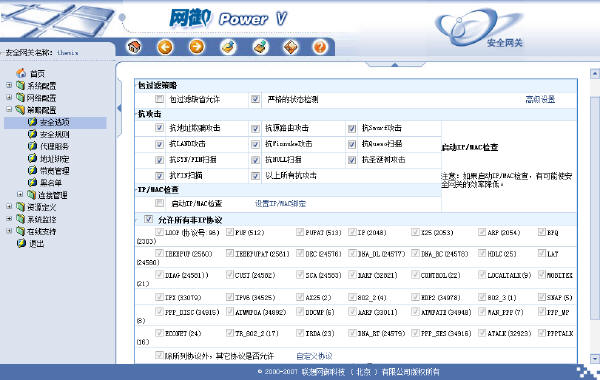Toggle the 抗NULL扫描 checkbox

(255, 160)
